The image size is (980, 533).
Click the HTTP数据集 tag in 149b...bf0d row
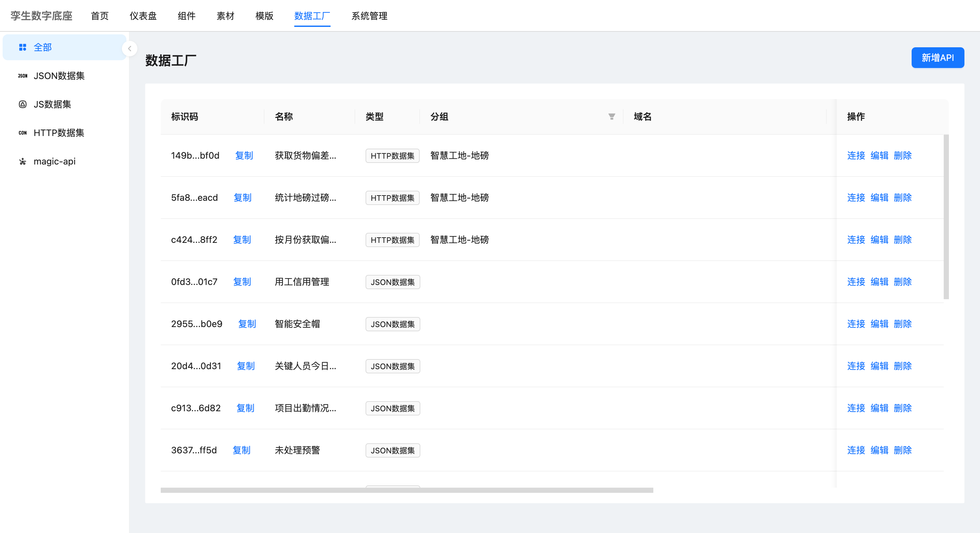coord(392,156)
